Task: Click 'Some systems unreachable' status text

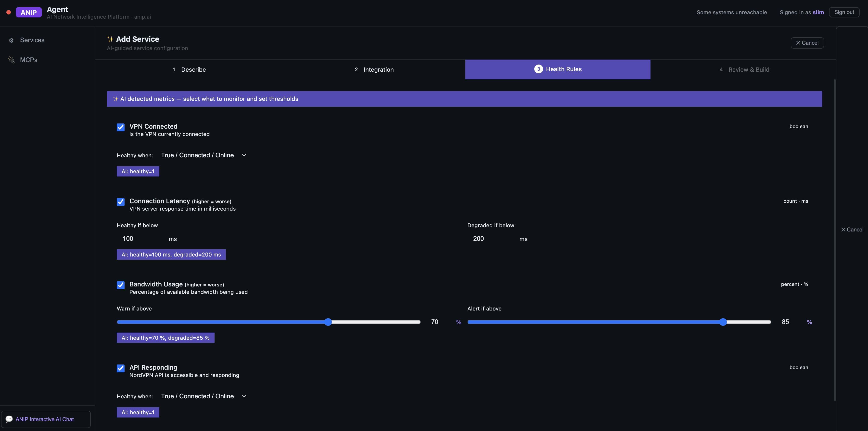Action: click(x=731, y=13)
